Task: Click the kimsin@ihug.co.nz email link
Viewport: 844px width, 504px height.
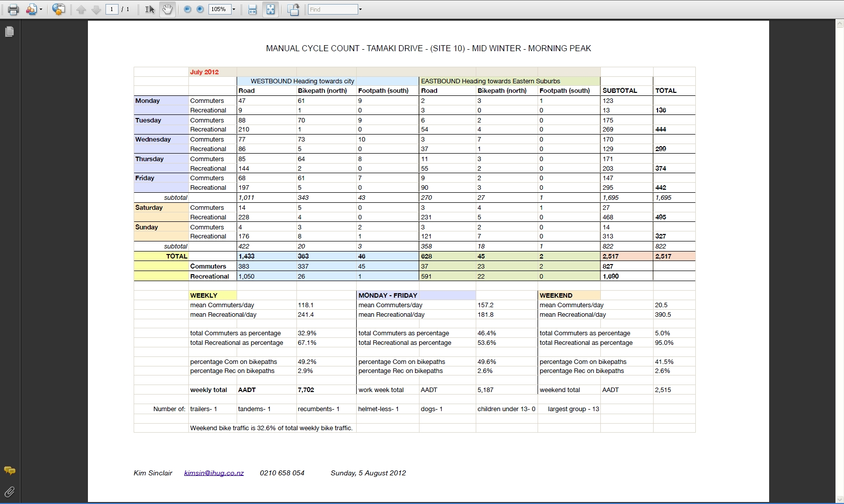Action: coord(214,473)
